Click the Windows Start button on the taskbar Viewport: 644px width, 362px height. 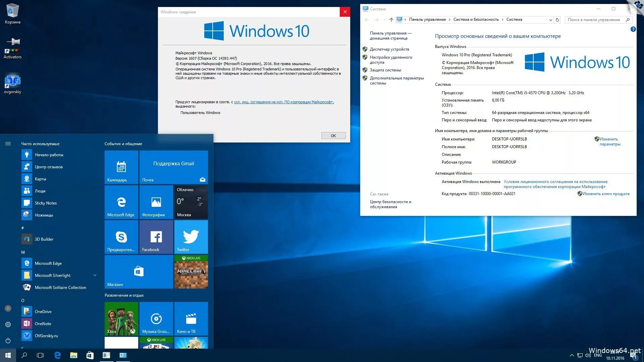pos(8,355)
